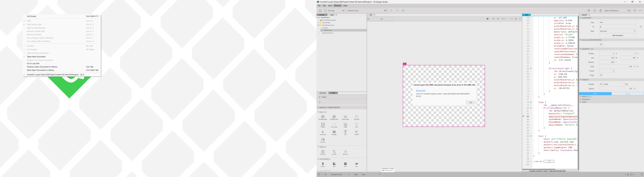The width and height of the screenshot is (644, 177).
Task: Choose Previous Open Document in History
Action: 62,67
